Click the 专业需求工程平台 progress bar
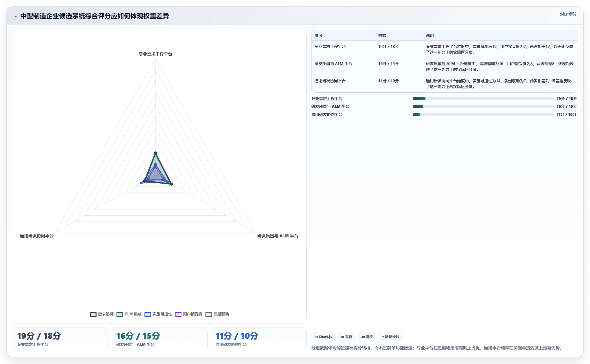 483,98
